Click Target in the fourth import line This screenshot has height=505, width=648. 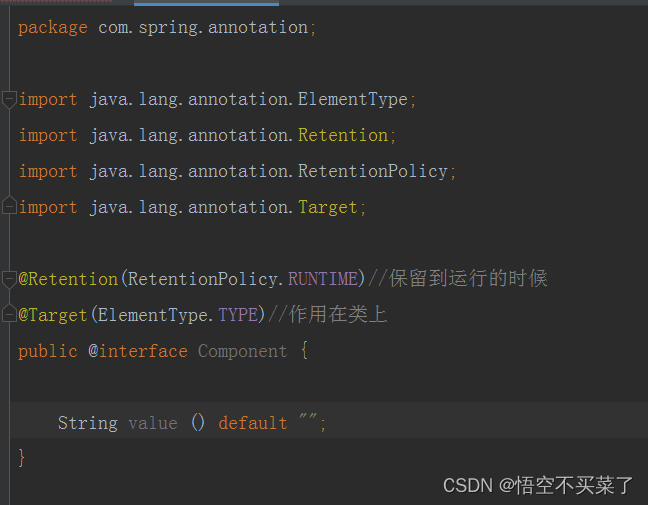[328, 207]
